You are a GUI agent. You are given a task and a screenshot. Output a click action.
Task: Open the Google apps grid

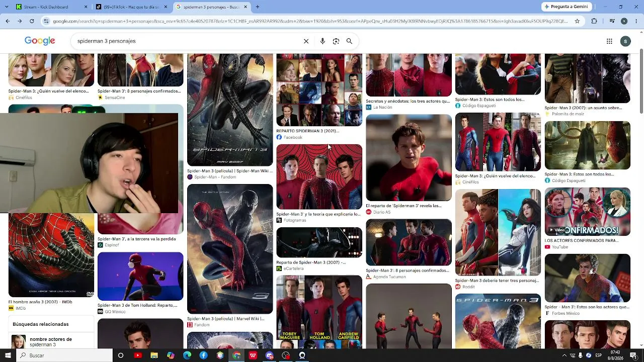(x=609, y=41)
